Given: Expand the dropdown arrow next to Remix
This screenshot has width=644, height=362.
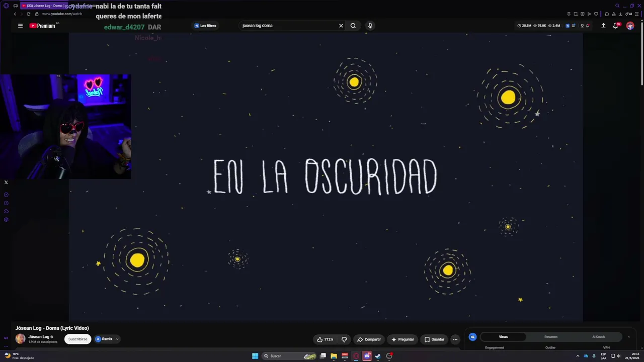Looking at the screenshot, I should pyautogui.click(x=117, y=339).
